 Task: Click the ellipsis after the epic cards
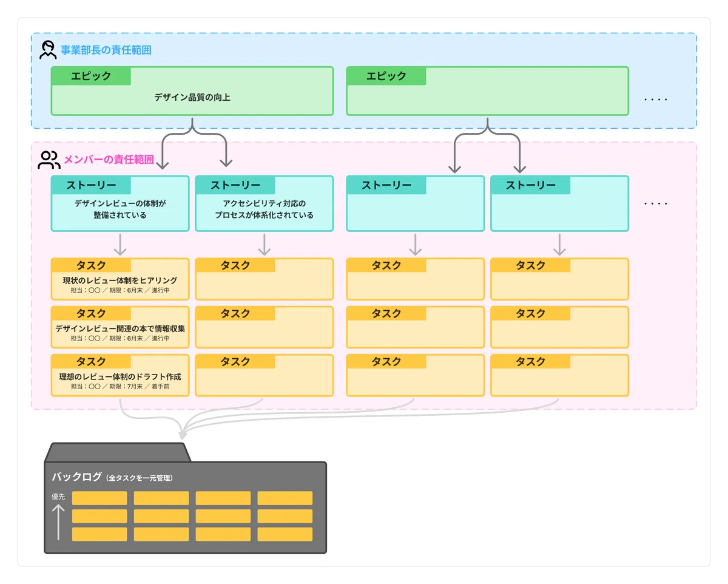pyautogui.click(x=656, y=99)
